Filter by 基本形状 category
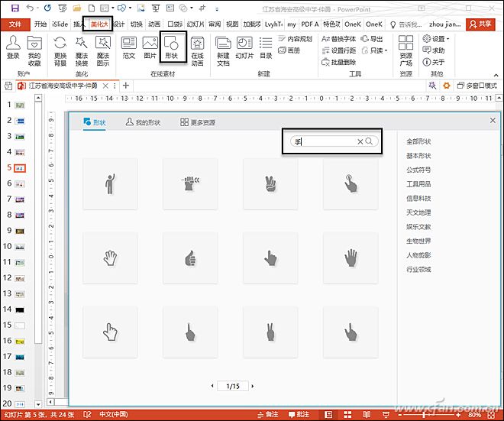 pyautogui.click(x=418, y=155)
